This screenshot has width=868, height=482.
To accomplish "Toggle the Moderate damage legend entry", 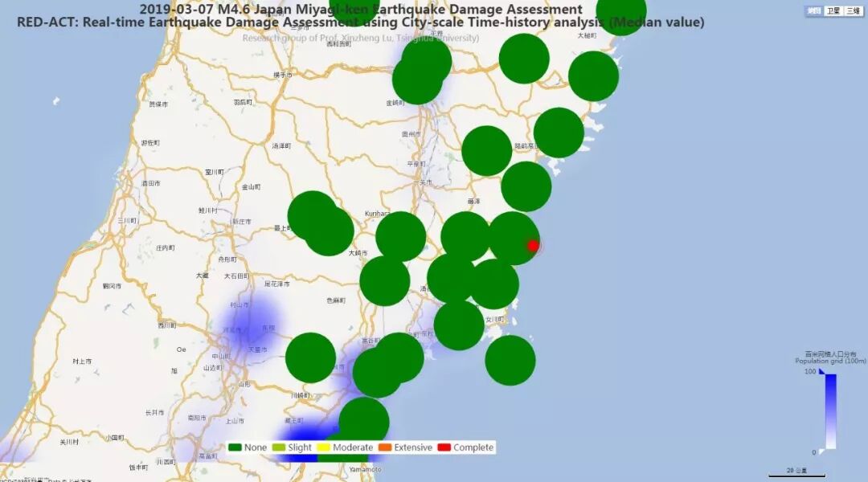I will point(346,447).
